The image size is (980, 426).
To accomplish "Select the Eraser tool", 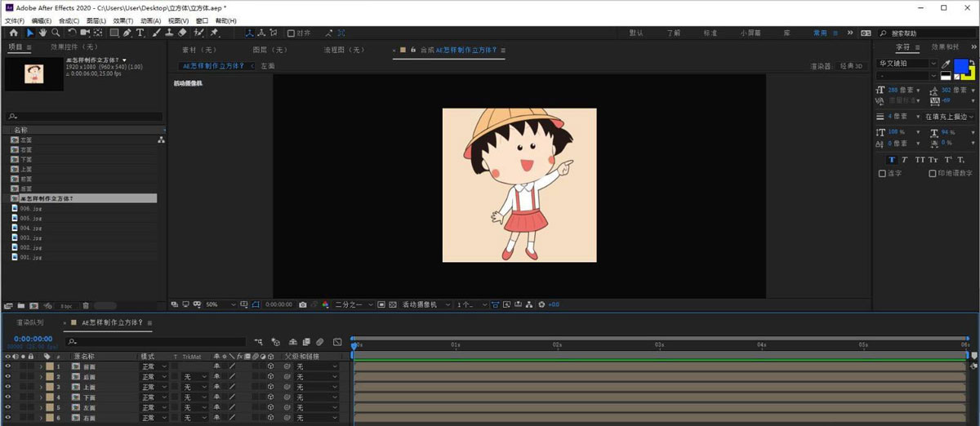I will pyautogui.click(x=182, y=33).
